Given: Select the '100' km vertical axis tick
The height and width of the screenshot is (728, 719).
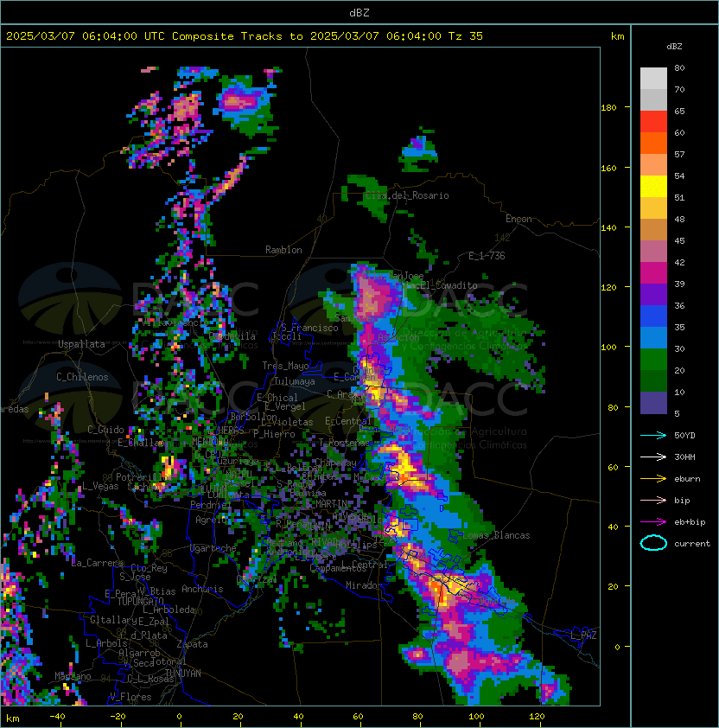Looking at the screenshot, I should 608,348.
